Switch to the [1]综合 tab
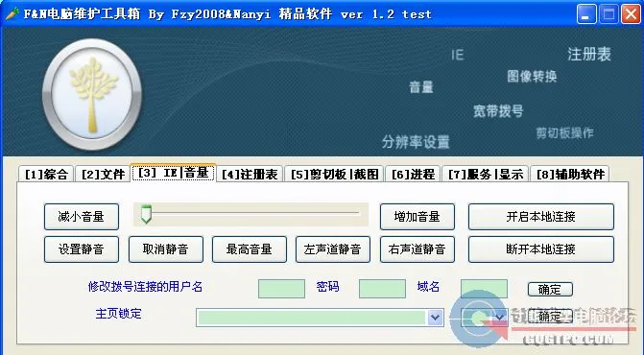644x355 pixels. pyautogui.click(x=46, y=175)
